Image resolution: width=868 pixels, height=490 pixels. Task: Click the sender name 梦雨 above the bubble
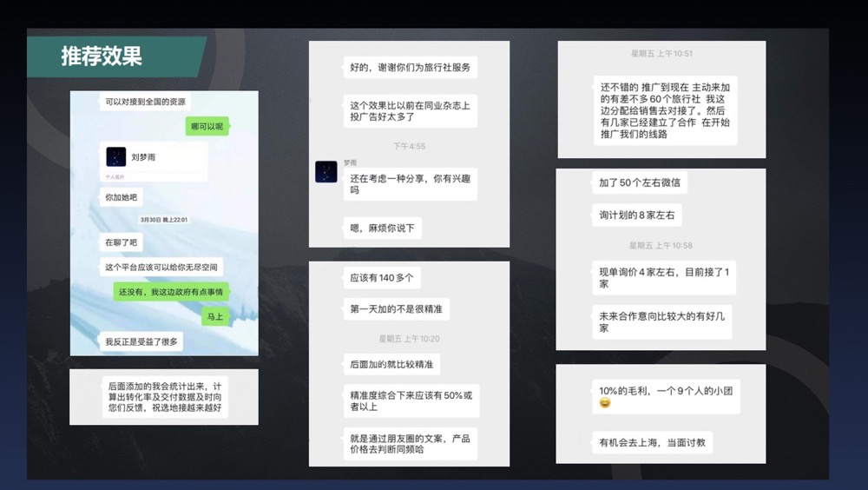coord(351,162)
